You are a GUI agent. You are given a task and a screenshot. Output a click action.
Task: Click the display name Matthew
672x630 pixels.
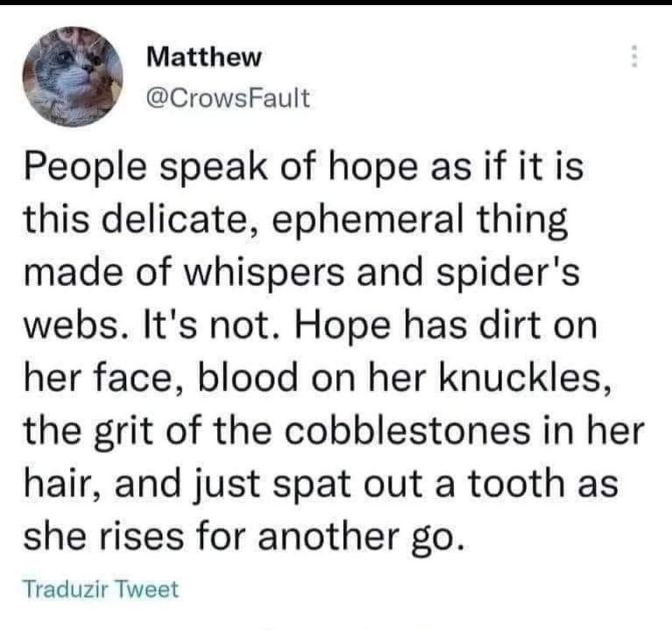[x=203, y=57]
